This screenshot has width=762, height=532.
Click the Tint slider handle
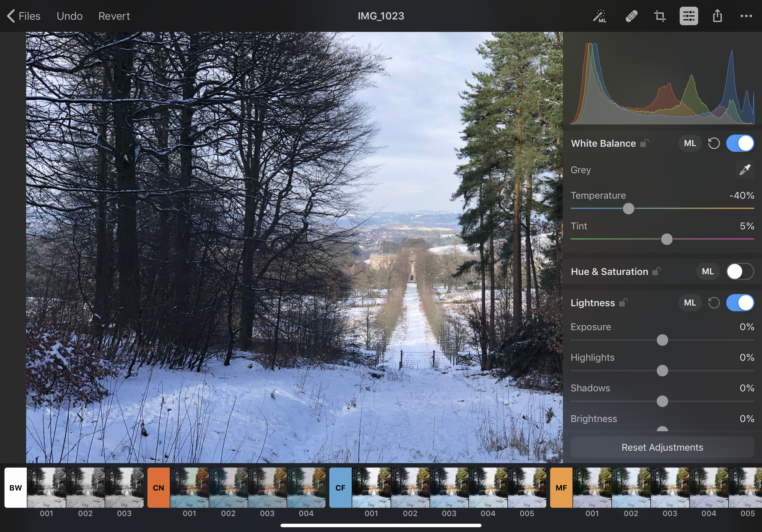click(x=666, y=239)
